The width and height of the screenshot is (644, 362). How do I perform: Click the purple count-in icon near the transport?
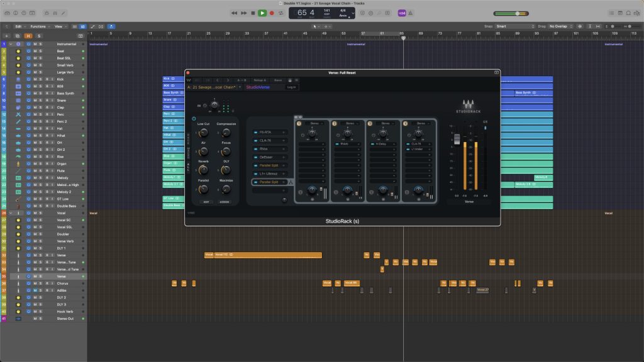pyautogui.click(x=402, y=12)
